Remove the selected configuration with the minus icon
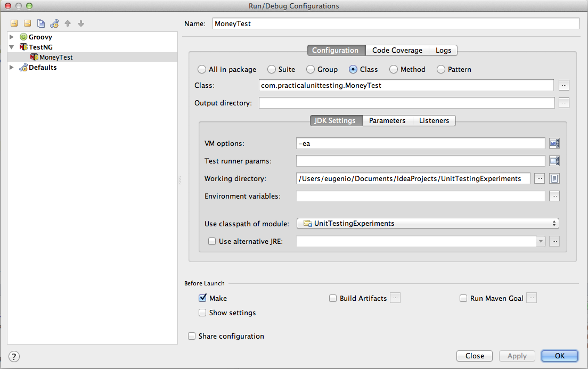Image resolution: width=588 pixels, height=369 pixels. click(x=27, y=23)
